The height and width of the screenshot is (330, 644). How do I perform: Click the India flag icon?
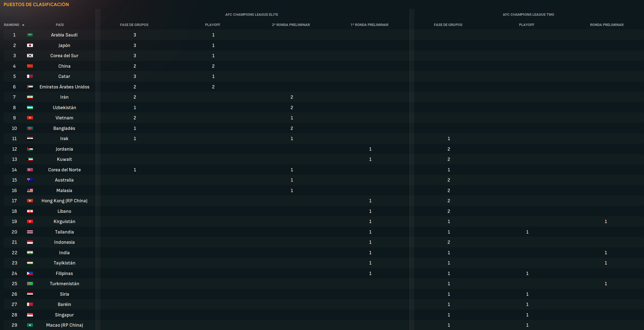[x=30, y=253]
